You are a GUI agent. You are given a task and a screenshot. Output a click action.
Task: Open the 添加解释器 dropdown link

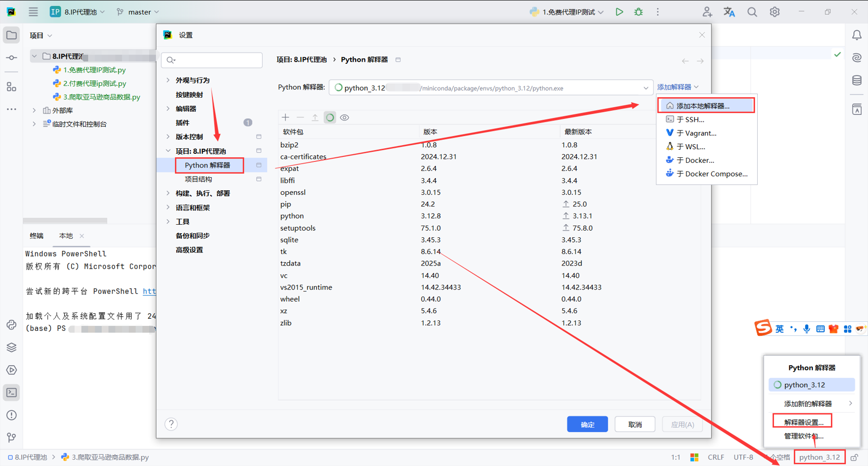(678, 87)
